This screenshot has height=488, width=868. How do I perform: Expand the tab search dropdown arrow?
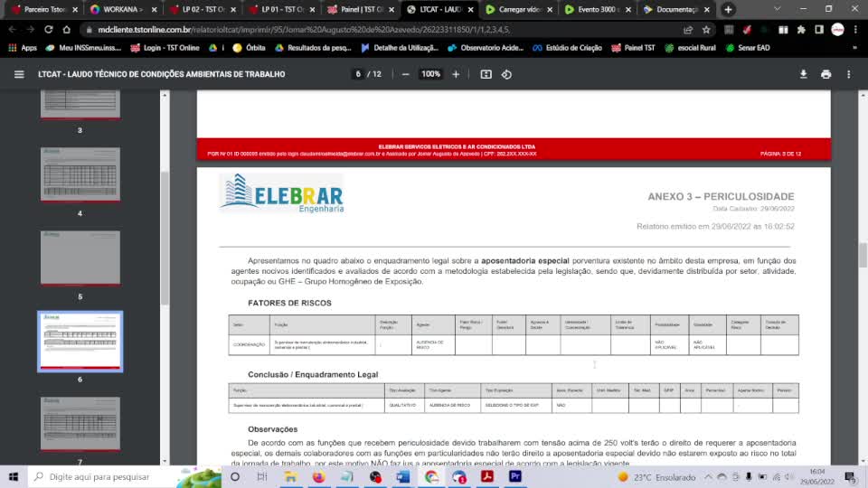tap(778, 9)
